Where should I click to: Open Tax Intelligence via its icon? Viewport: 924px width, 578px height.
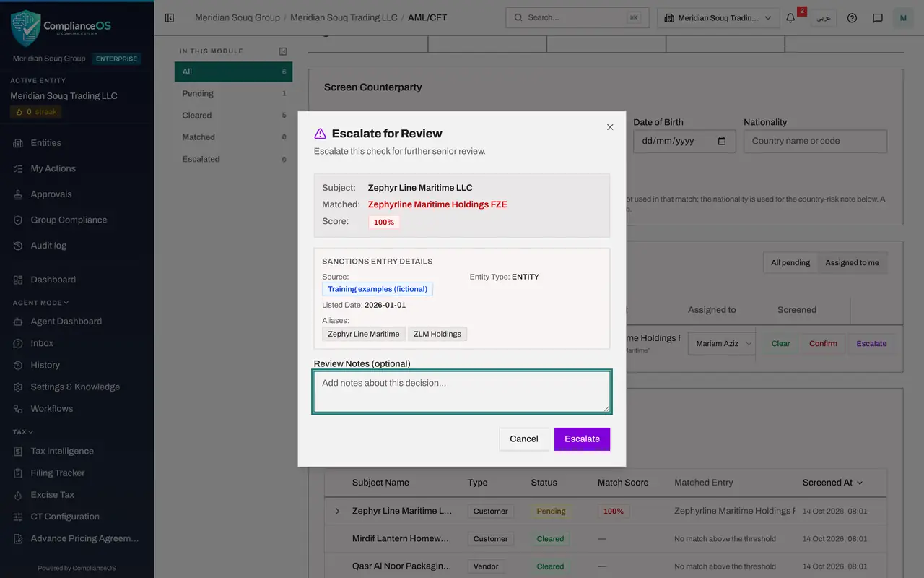(18, 451)
